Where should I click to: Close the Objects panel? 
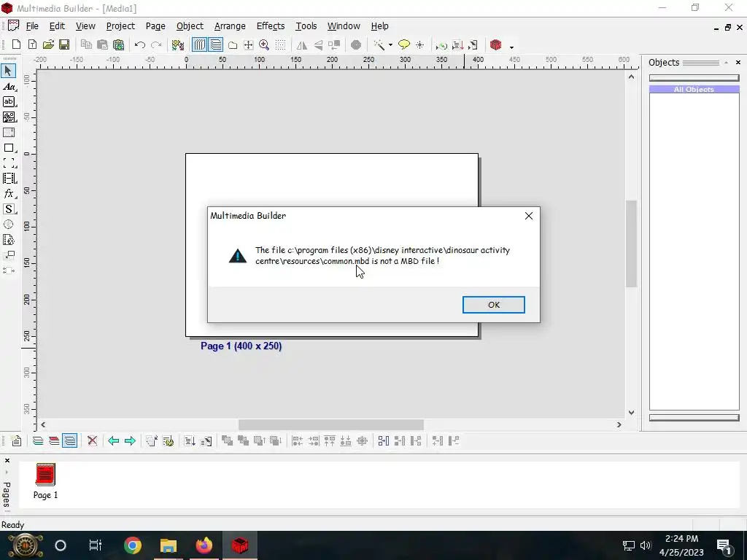tap(738, 63)
